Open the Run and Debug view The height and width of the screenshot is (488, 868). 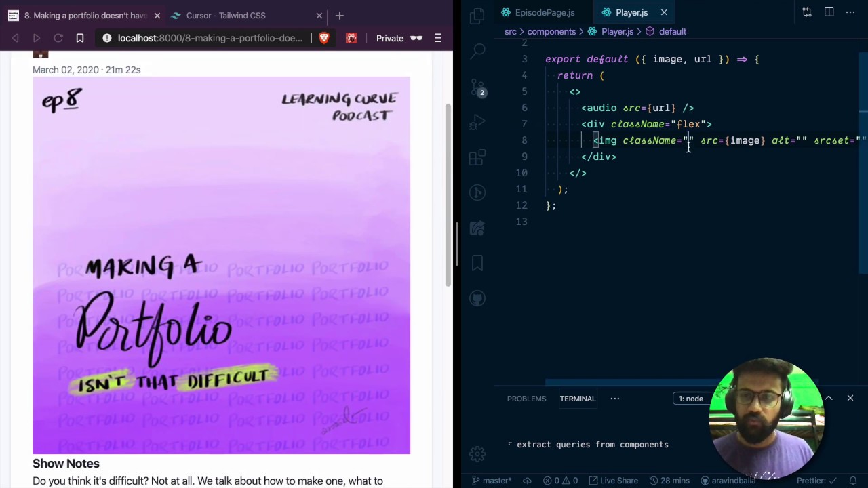click(477, 122)
